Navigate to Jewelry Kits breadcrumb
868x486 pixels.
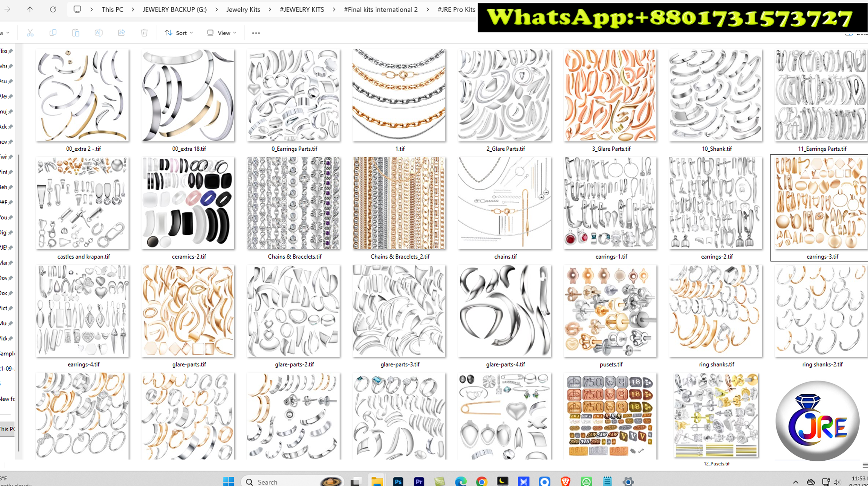pyautogui.click(x=243, y=10)
